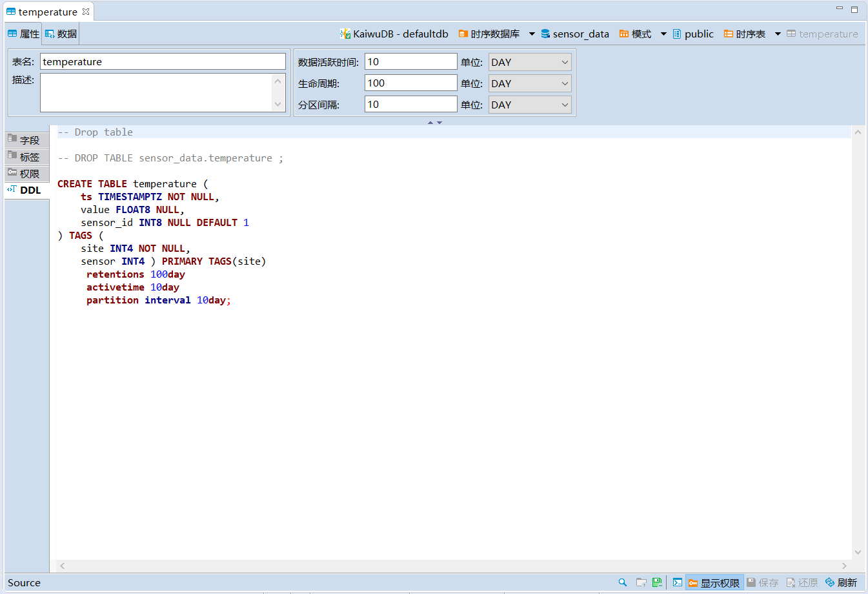This screenshot has height=594, width=868.
Task: Open the 分区间隔 unit DAY dropdown
Action: pyautogui.click(x=529, y=105)
